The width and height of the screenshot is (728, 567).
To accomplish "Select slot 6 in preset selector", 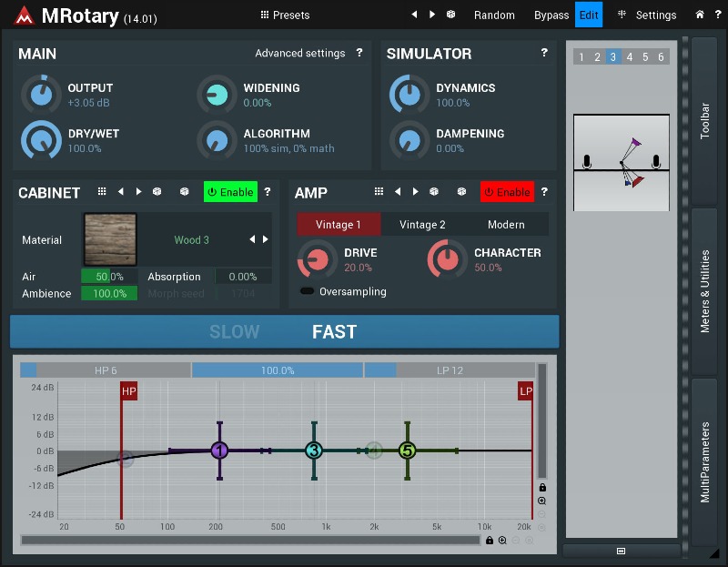I will coord(661,56).
